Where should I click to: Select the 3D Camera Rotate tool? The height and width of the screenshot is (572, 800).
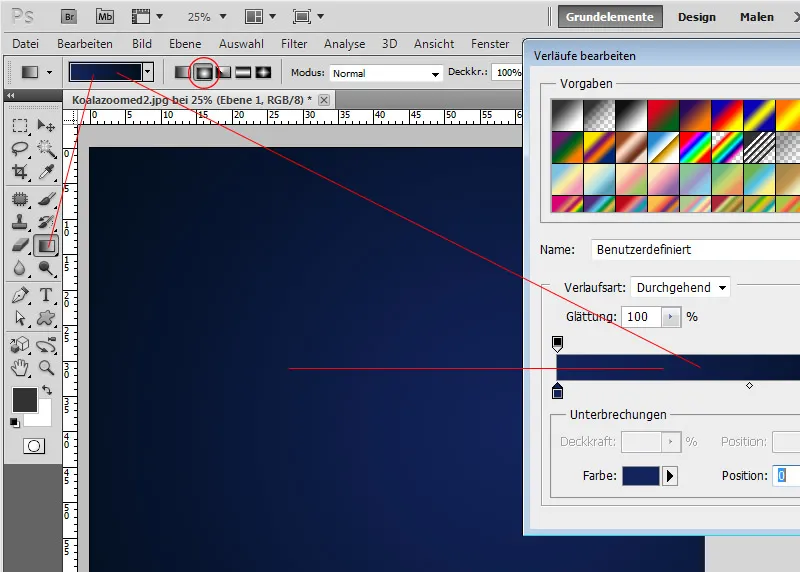46,345
